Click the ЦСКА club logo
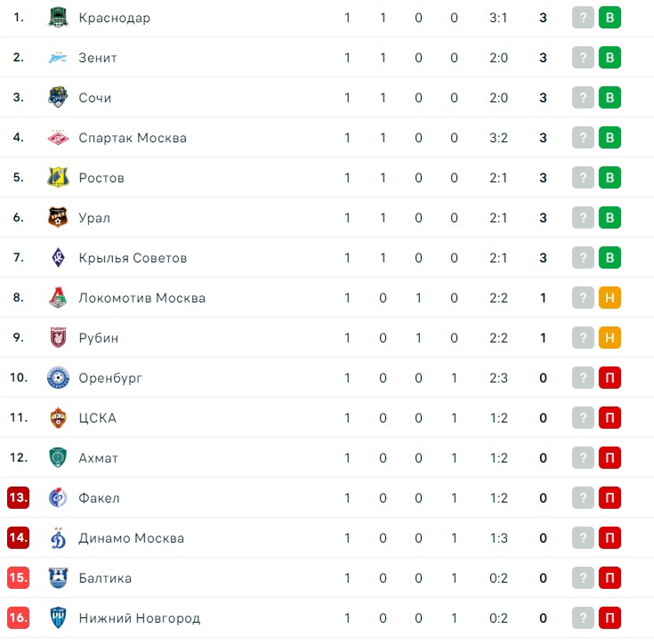The width and height of the screenshot is (654, 644). pyautogui.click(x=58, y=418)
